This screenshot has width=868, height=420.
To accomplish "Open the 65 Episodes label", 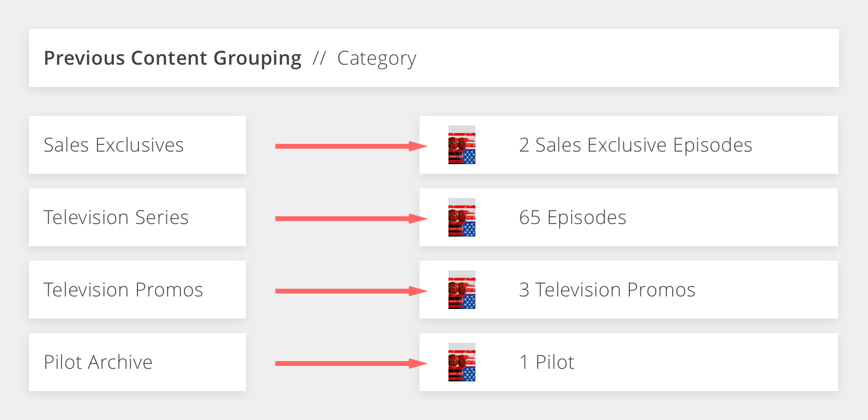I will point(572,217).
